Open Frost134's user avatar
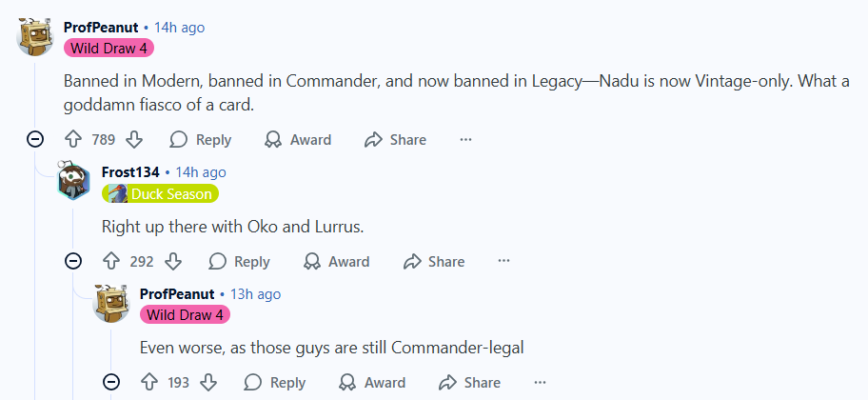868x400 pixels. click(x=73, y=180)
